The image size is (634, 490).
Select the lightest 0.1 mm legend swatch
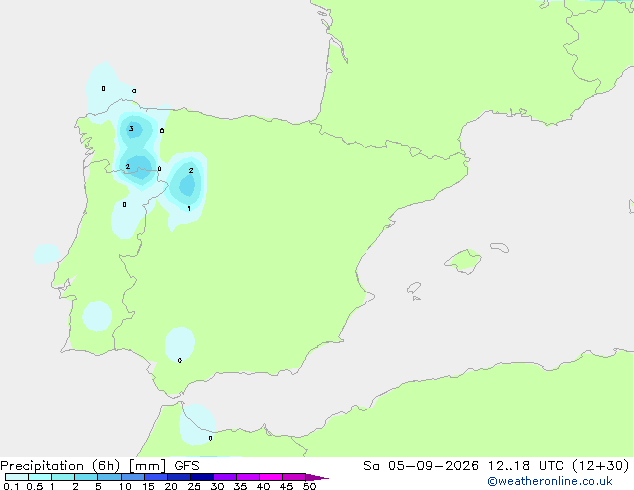(x=17, y=477)
